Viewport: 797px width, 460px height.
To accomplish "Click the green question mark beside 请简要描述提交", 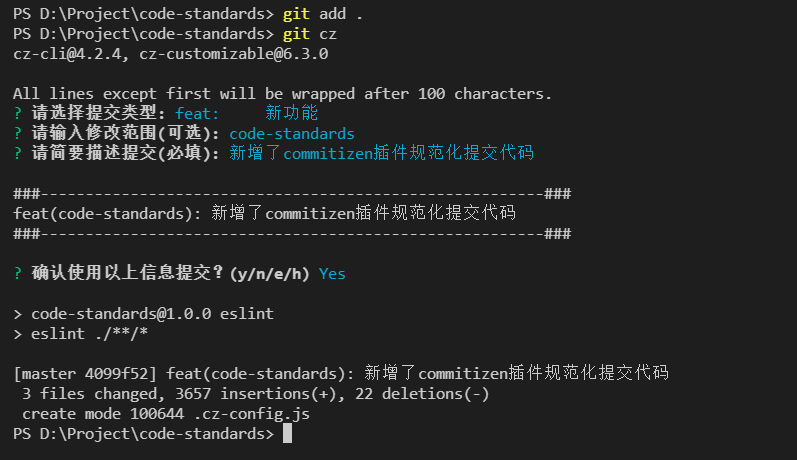I will tap(18, 154).
